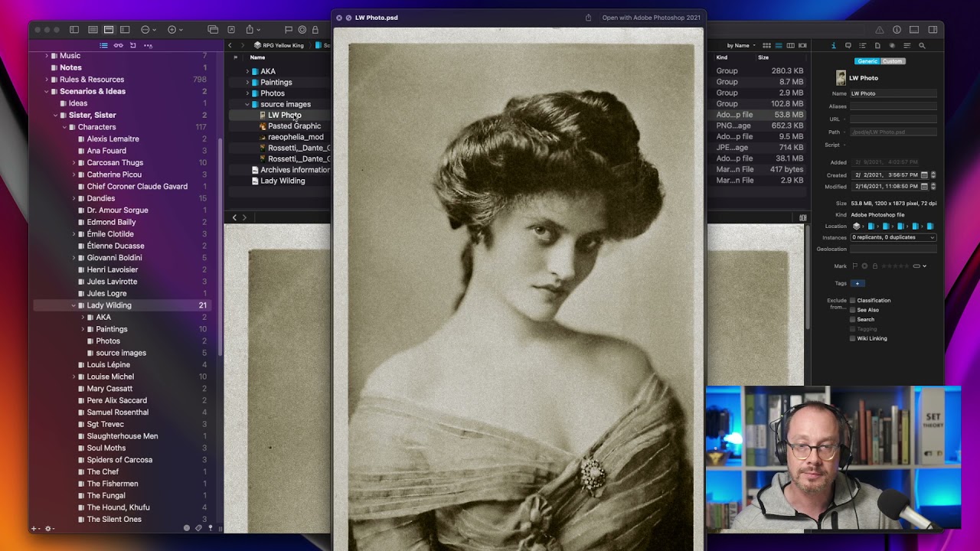This screenshot has height=551, width=980.
Task: Toggle the sidebar icon in main toolbar
Action: (x=74, y=30)
